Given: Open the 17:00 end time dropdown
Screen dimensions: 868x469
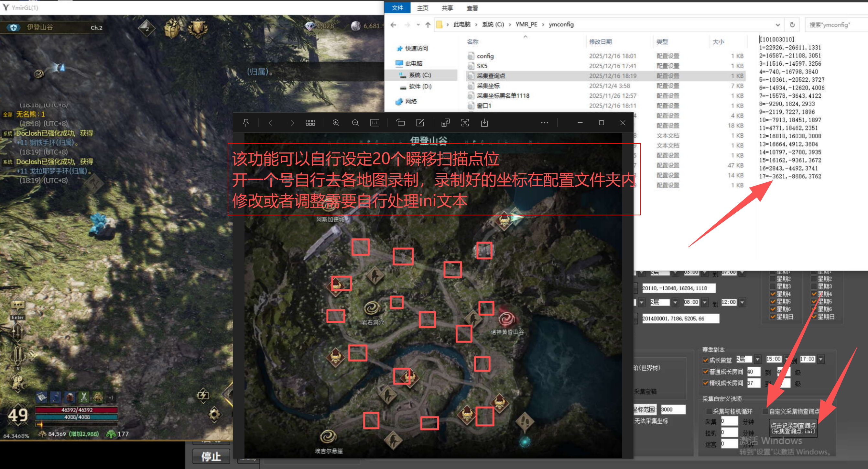Looking at the screenshot, I should [x=821, y=359].
